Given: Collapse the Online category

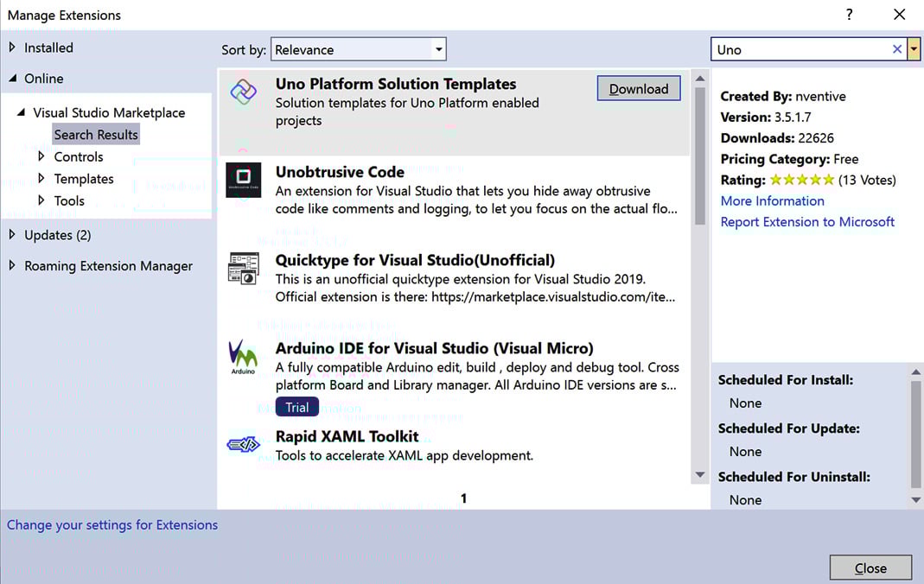Looking at the screenshot, I should (x=13, y=78).
